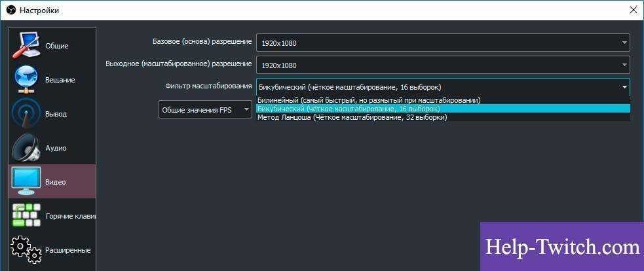The width and height of the screenshot is (644, 271).
Task: Select the Аудио speaker icon
Action: [x=26, y=148]
